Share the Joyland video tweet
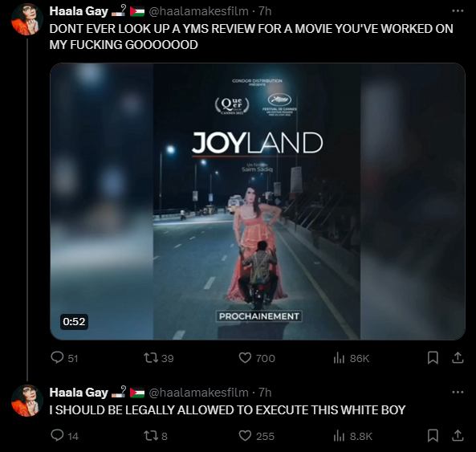Viewport: 476px width, 452px height. point(458,358)
